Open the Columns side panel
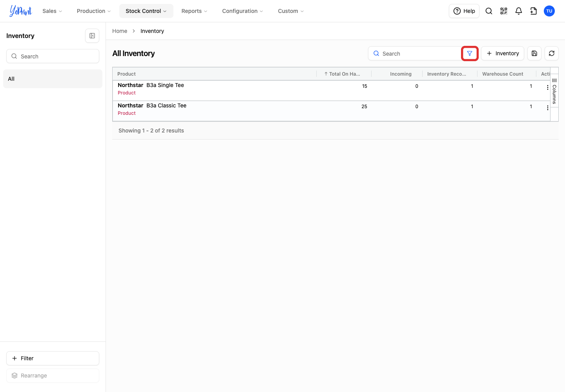The width and height of the screenshot is (565, 392). tap(554, 91)
